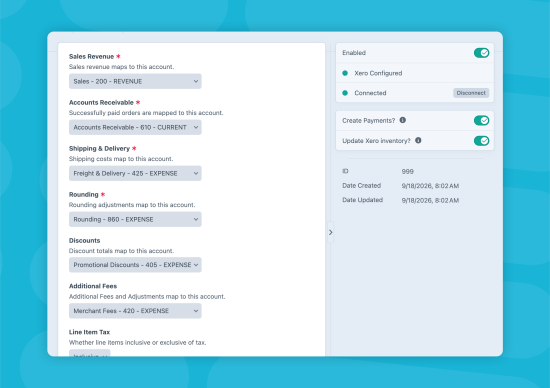Click the Additional Fees heading

pyautogui.click(x=93, y=286)
